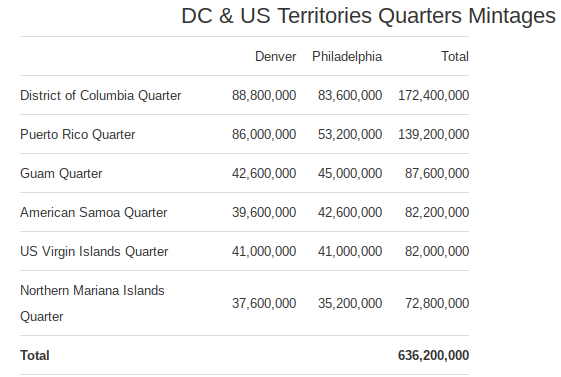
Task: Click the Total column header
Action: tap(455, 57)
